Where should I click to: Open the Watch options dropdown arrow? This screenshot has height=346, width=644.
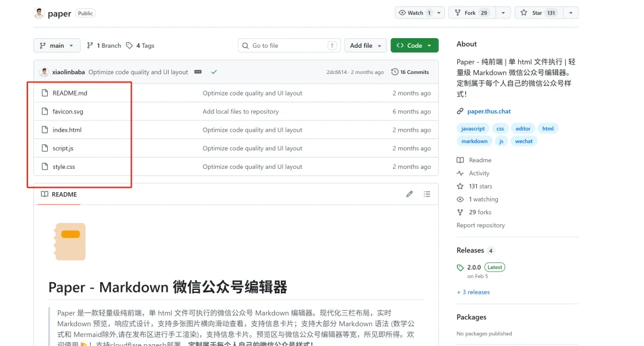click(439, 13)
